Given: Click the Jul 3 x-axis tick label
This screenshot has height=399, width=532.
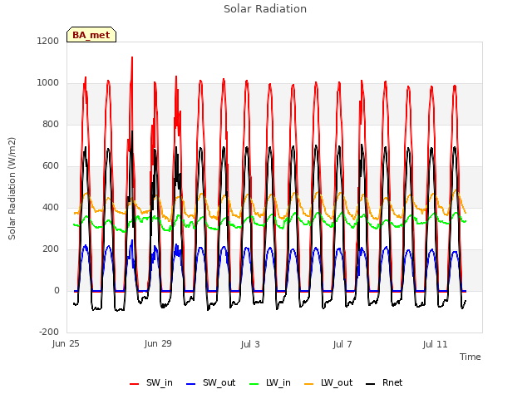Looking at the screenshot, I should pyautogui.click(x=250, y=344).
